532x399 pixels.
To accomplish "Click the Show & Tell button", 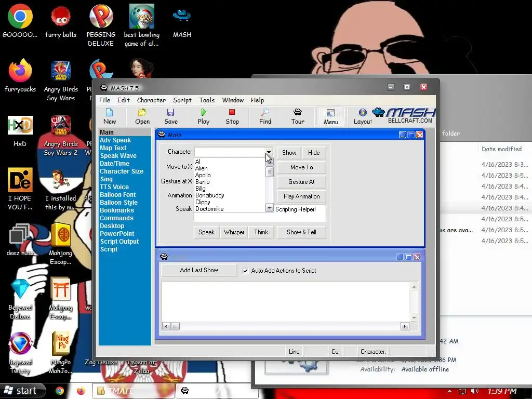I will [x=301, y=232].
